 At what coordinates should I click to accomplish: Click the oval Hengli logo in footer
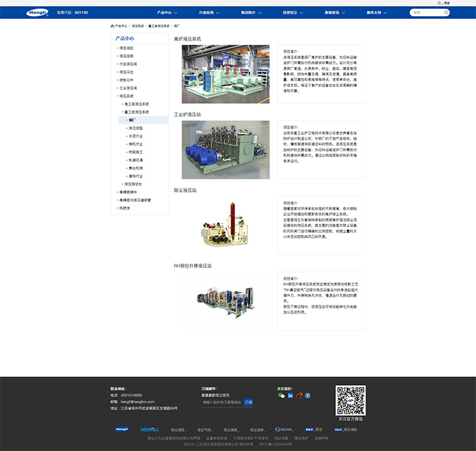(x=122, y=429)
